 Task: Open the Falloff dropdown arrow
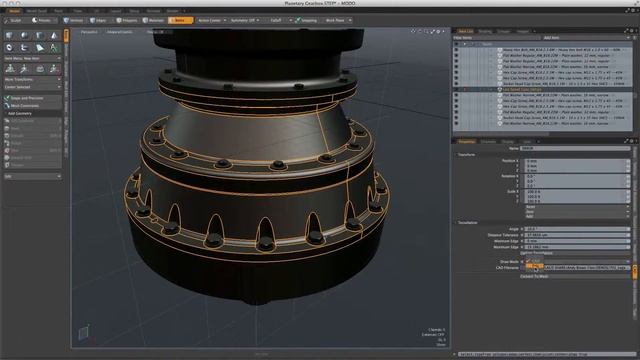pyautogui.click(x=291, y=20)
